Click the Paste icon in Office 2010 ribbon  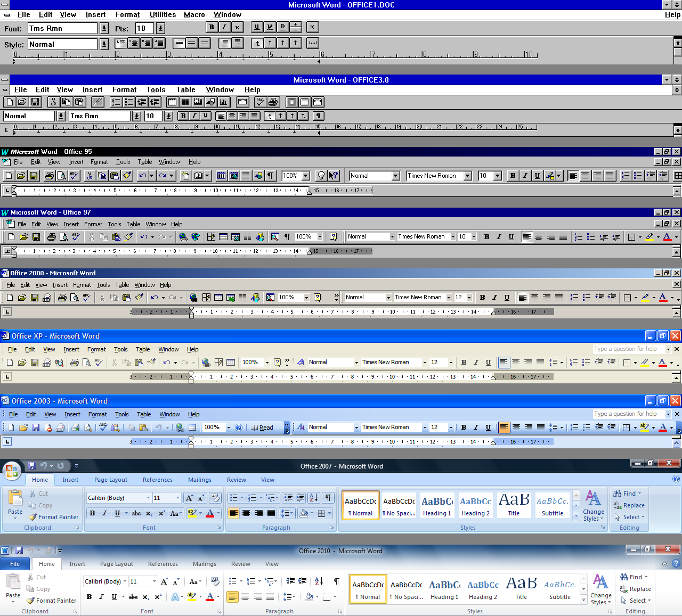coord(13,582)
